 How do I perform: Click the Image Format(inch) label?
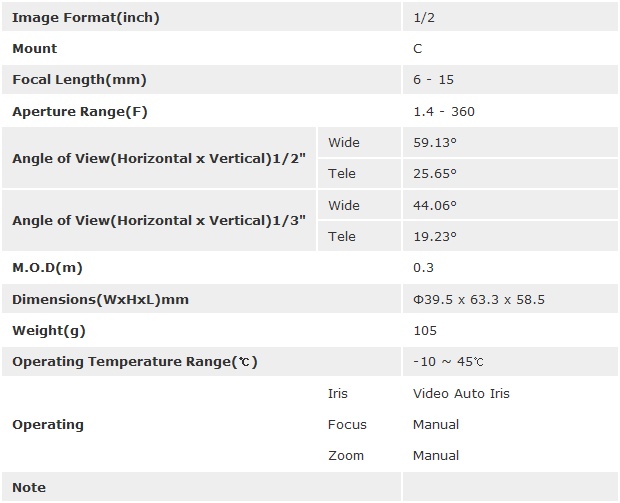pos(85,18)
